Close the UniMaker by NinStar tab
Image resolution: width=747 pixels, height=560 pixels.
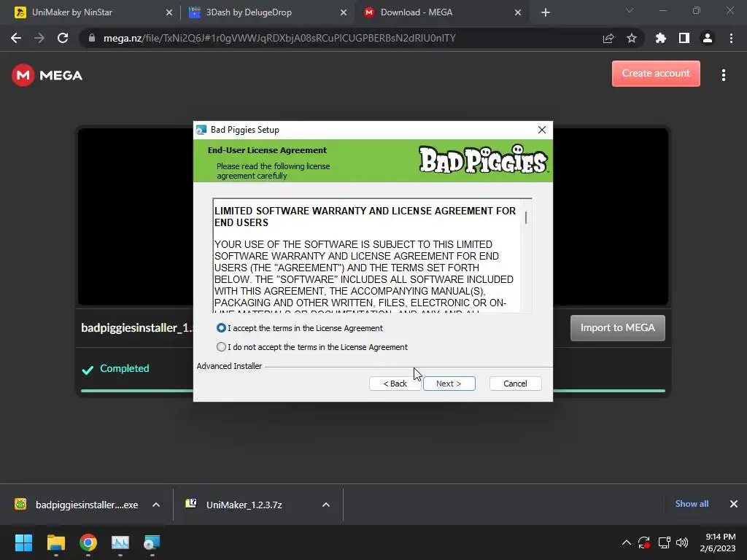point(169,13)
